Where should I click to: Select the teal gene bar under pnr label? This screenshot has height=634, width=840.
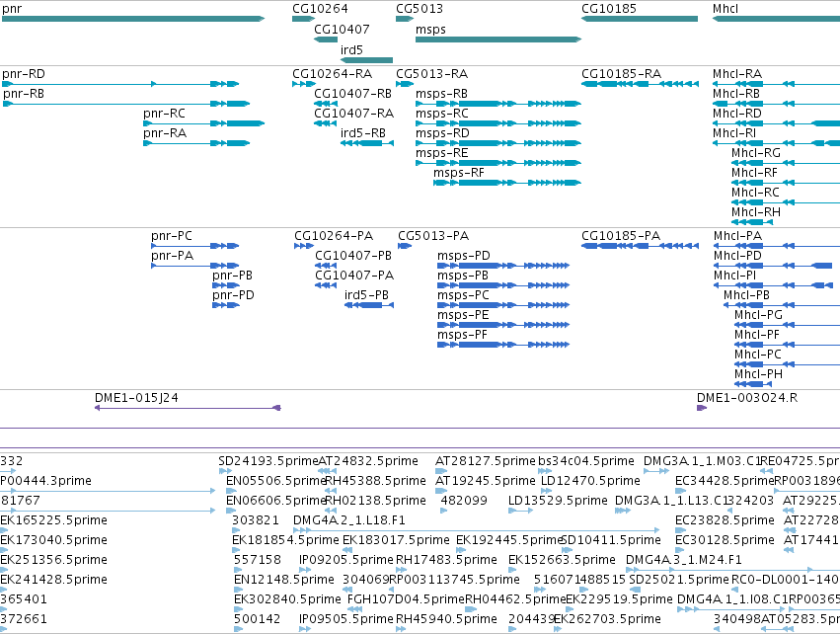133,19
